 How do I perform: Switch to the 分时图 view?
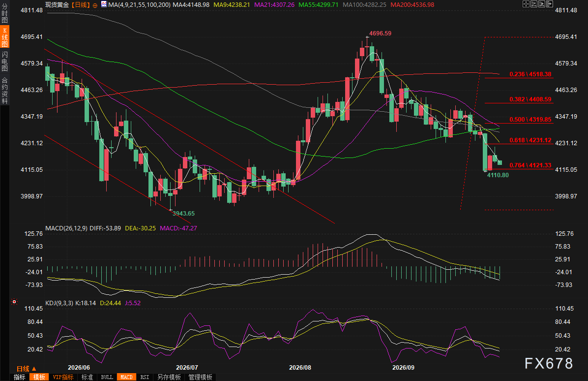4,13
